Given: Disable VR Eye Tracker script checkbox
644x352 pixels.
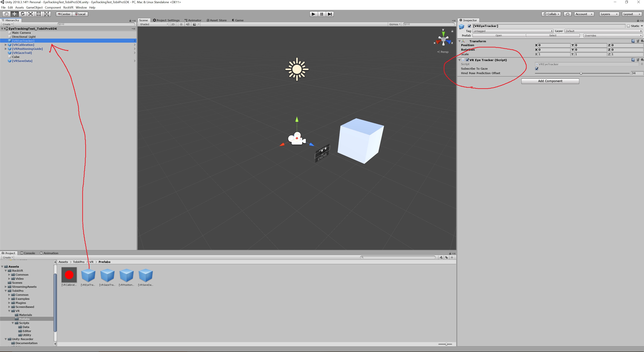Looking at the screenshot, I should (467, 60).
